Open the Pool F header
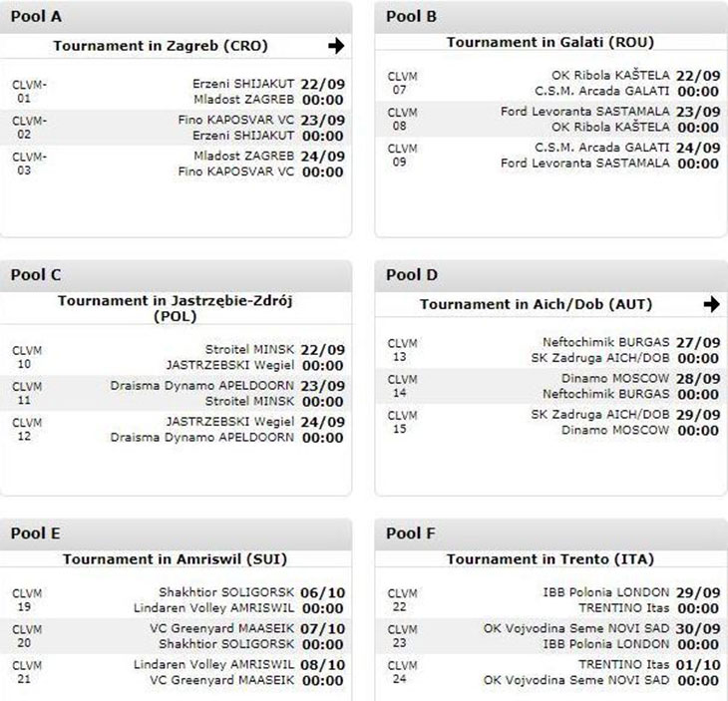 (551, 533)
